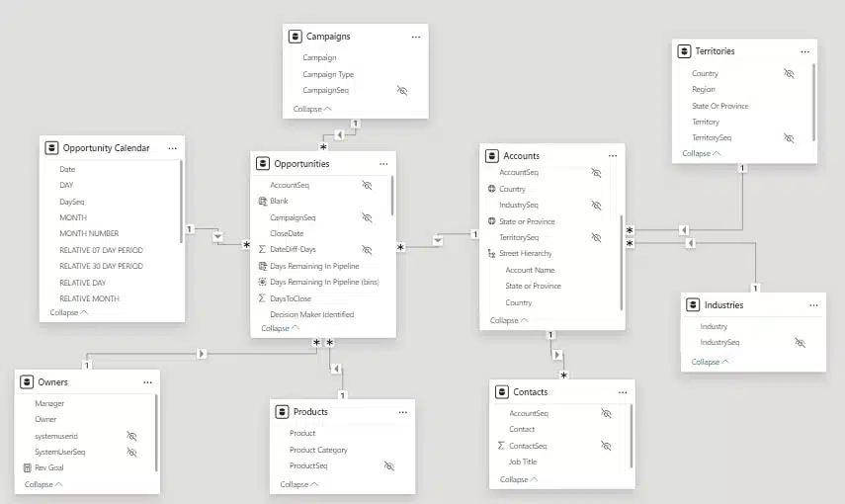Image resolution: width=845 pixels, height=504 pixels.
Task: Open more options menu for Industries table
Action: click(811, 305)
